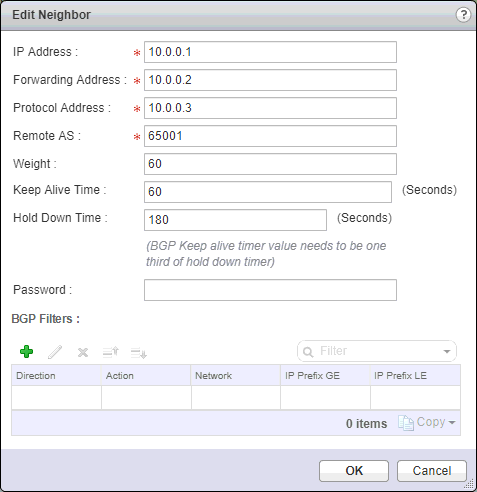Delete BGP filter with X icon
The width and height of the screenshot is (477, 492).
[83, 352]
